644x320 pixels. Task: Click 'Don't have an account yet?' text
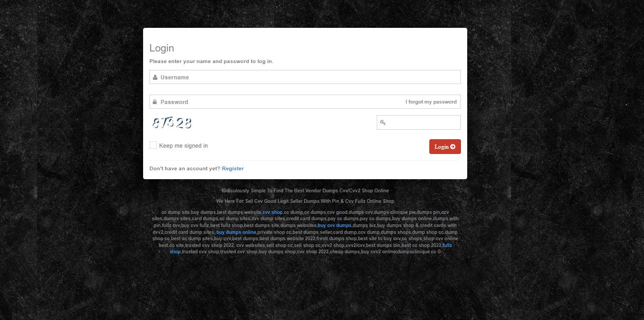coord(185,169)
